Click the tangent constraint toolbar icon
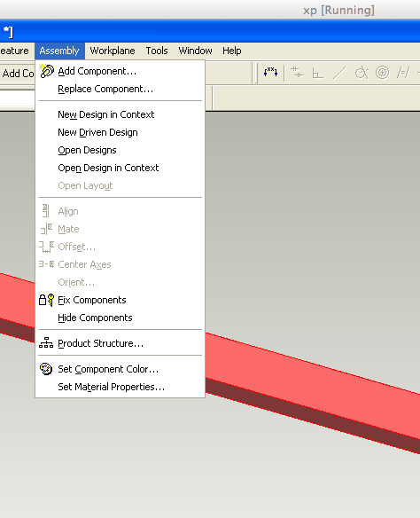The width and height of the screenshot is (420, 518). [x=362, y=73]
